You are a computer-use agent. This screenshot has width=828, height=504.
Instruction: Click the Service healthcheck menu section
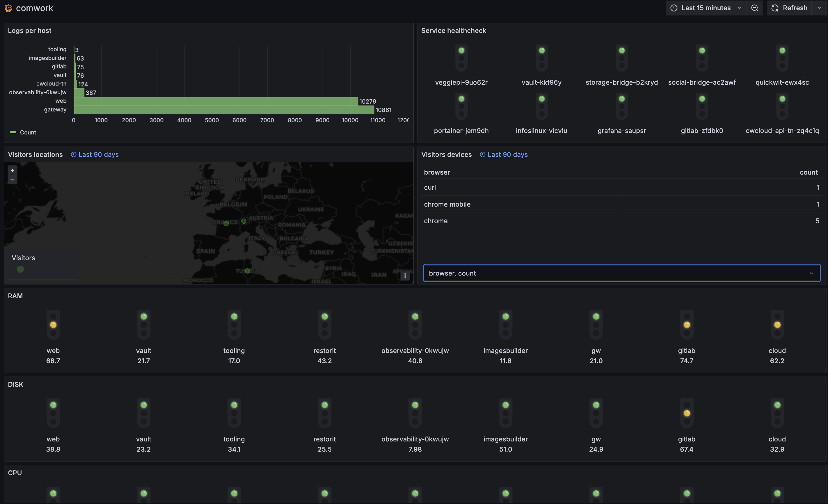tap(454, 31)
